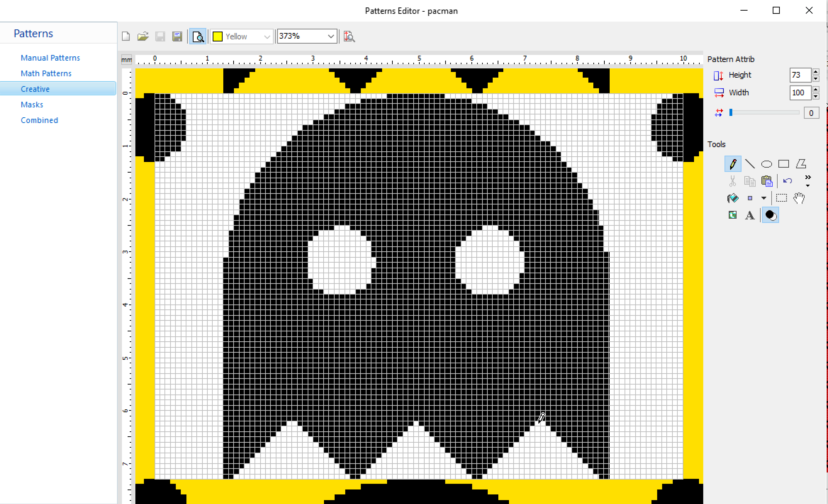Open the Combined category
The width and height of the screenshot is (828, 504).
pos(39,120)
